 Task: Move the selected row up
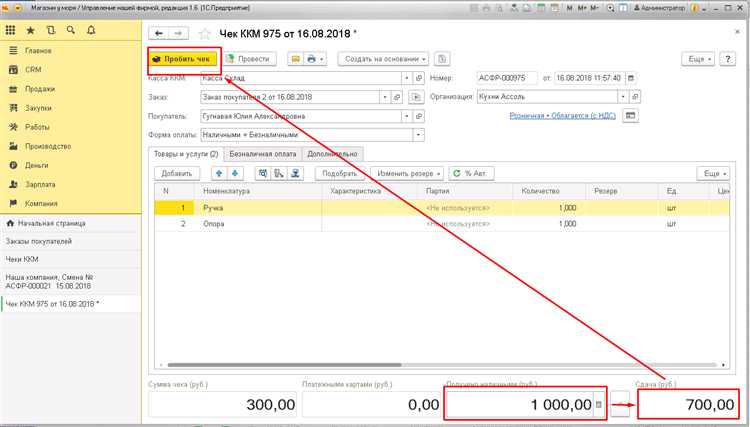[219, 174]
